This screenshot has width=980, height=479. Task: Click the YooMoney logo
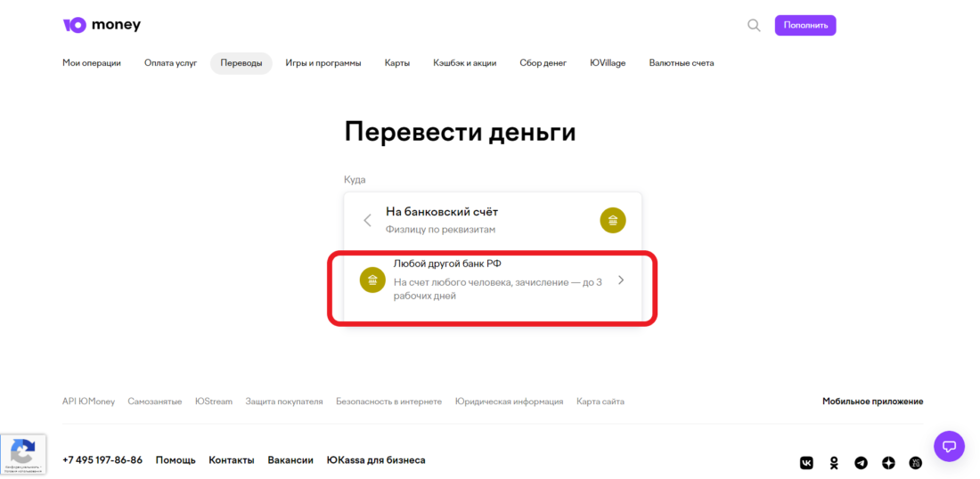[102, 25]
